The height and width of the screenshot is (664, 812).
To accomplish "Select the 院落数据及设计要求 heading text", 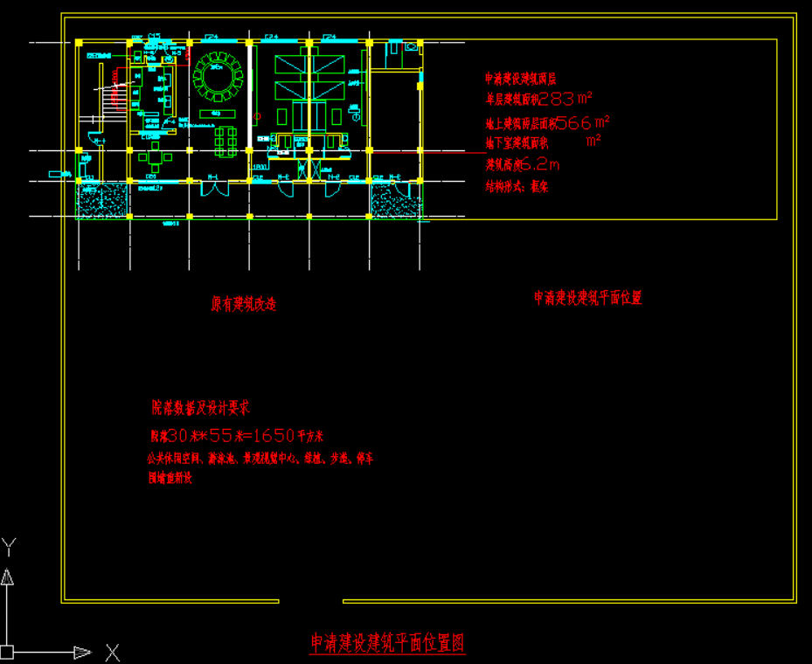I will [201, 407].
